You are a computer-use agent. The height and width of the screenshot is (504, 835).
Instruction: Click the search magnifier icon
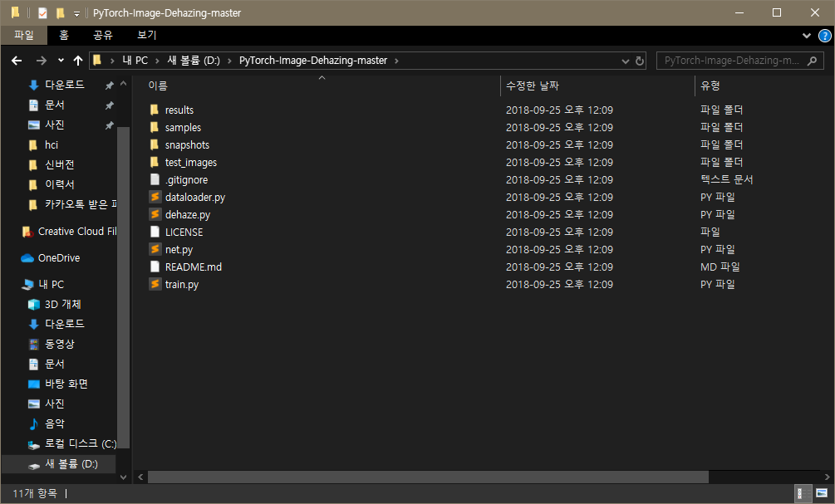click(812, 61)
